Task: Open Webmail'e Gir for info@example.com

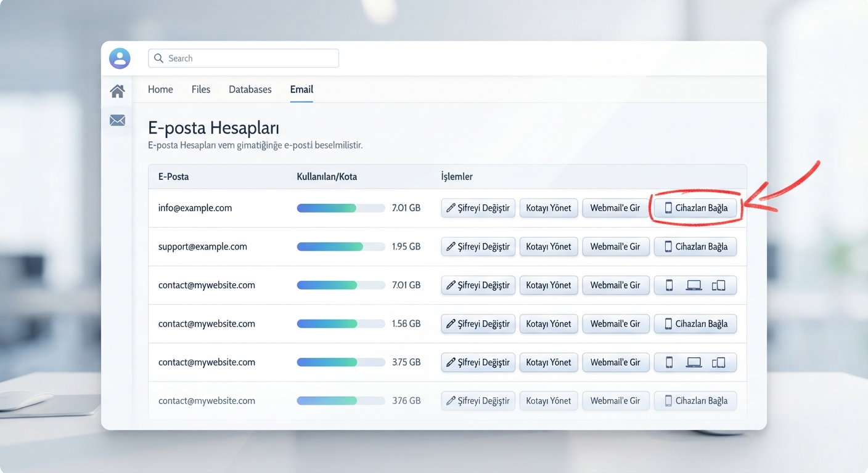Action: click(x=616, y=208)
